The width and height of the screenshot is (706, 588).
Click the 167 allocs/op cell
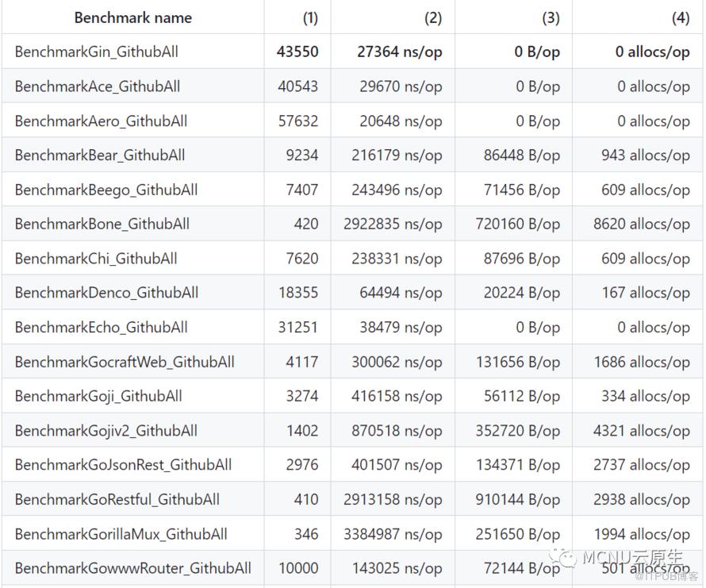(645, 293)
